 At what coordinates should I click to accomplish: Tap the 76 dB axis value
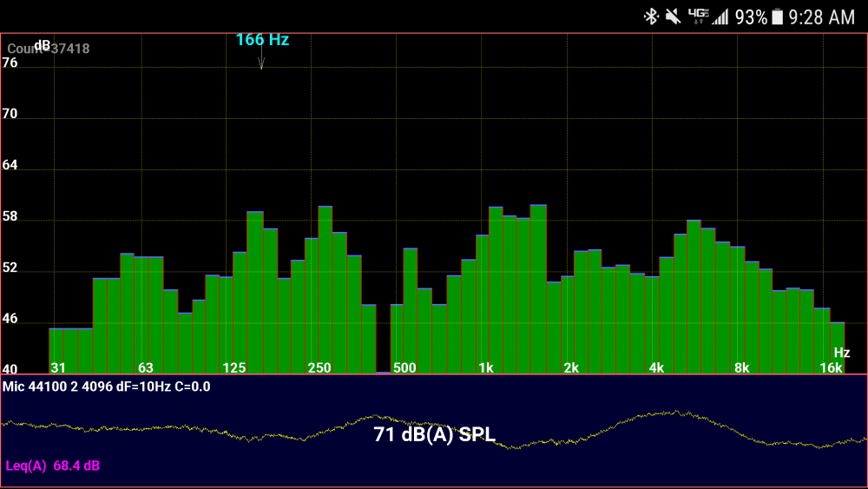tap(10, 63)
